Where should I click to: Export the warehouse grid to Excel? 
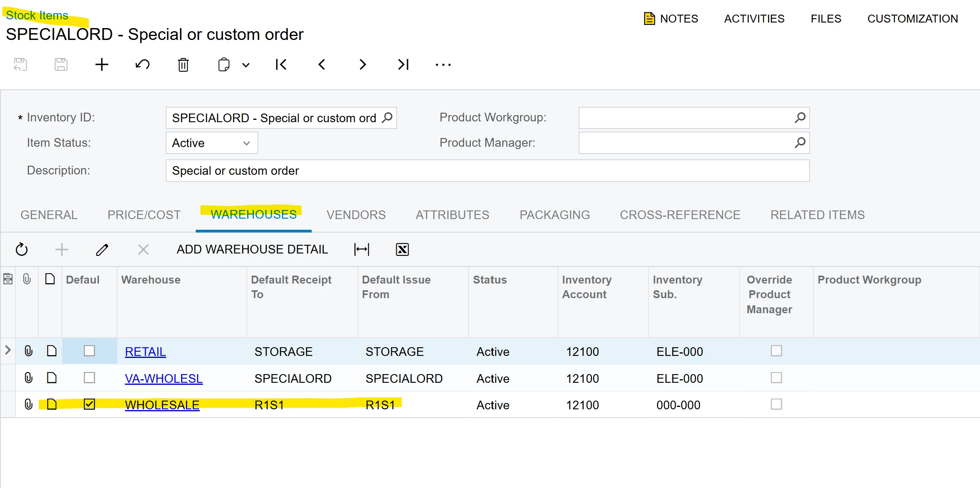coord(402,249)
